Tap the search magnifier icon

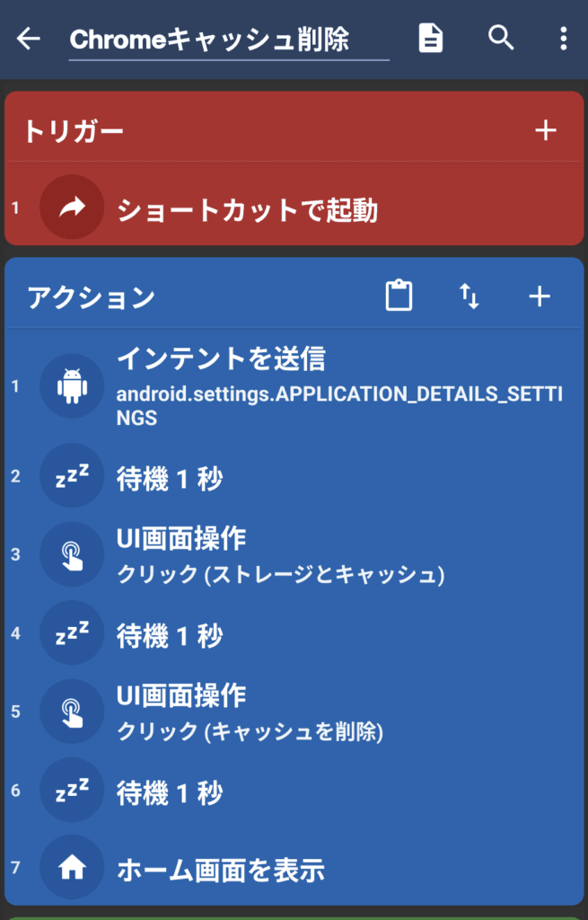click(x=500, y=38)
